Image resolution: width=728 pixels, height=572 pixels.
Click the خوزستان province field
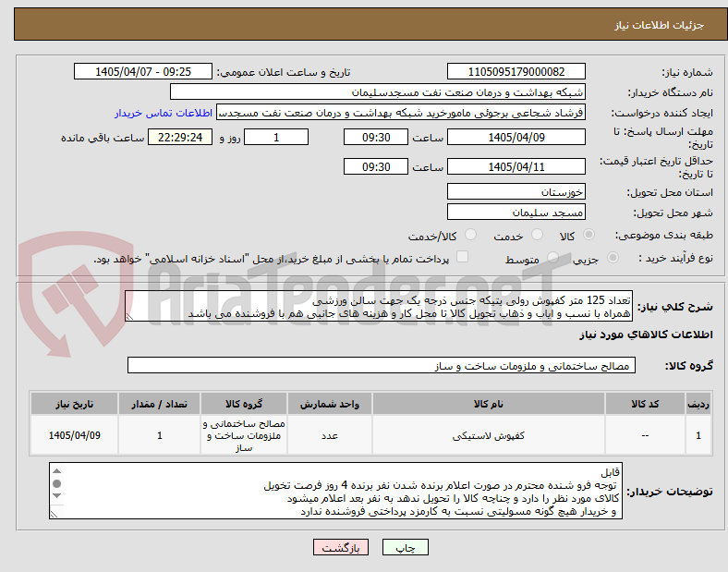pyautogui.click(x=516, y=192)
